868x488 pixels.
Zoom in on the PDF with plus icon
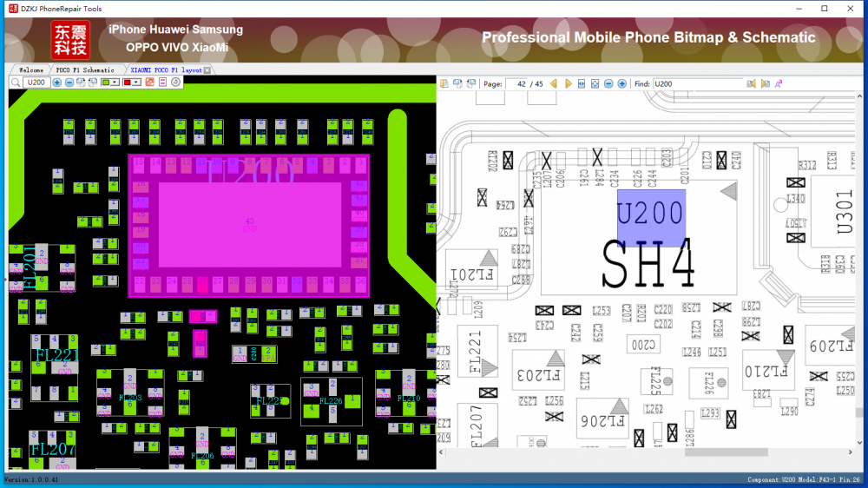coord(621,84)
